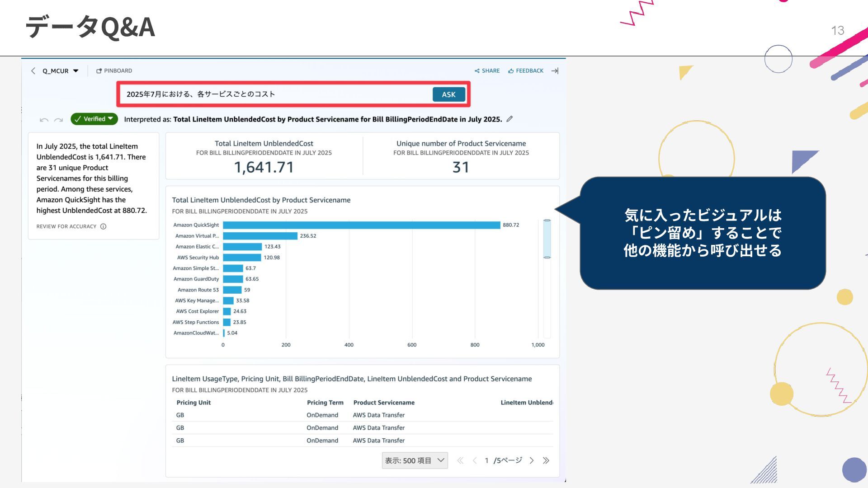Redo the question change
This screenshot has height=488, width=868.
[x=58, y=120]
